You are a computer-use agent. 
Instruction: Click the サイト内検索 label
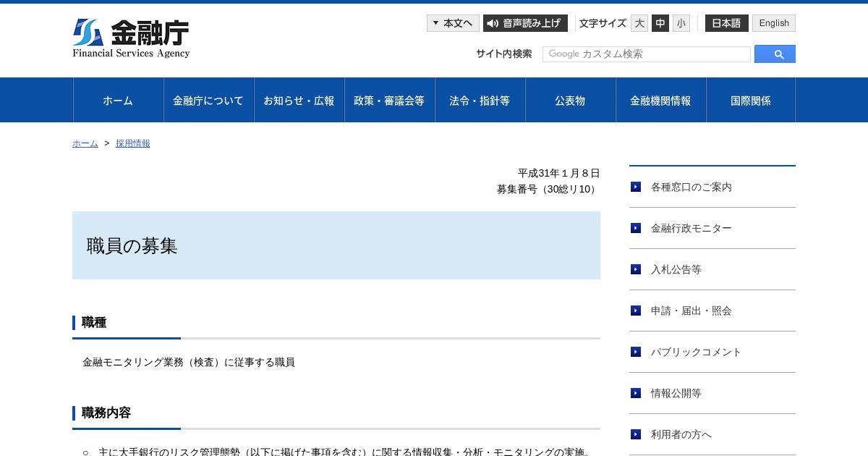click(504, 54)
